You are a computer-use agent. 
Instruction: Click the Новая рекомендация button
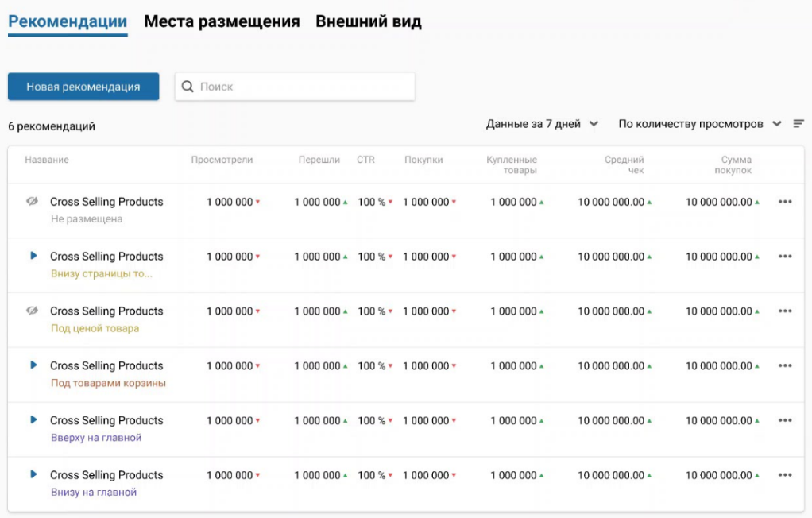coord(83,87)
